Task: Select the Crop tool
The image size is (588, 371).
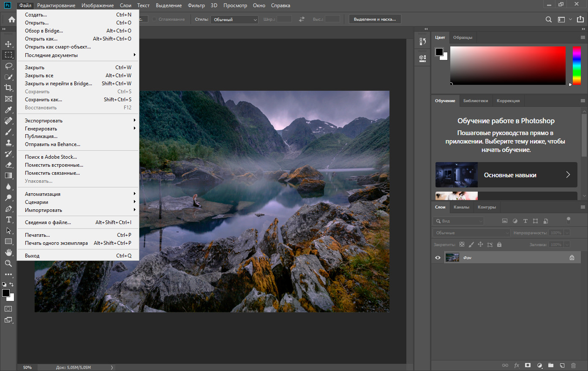Action: [8, 88]
